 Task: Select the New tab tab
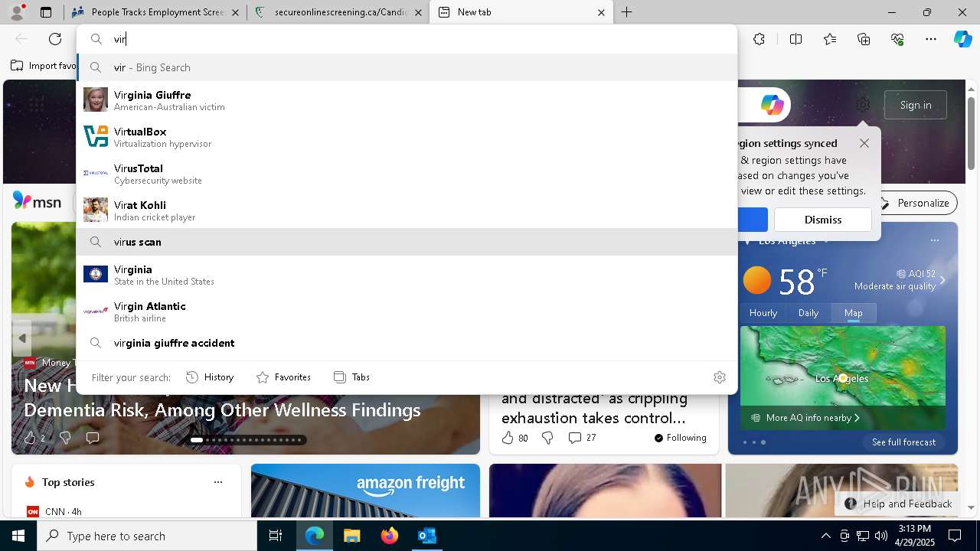(521, 12)
